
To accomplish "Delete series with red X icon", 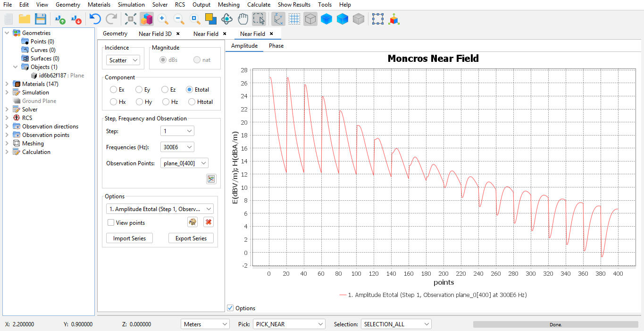I will pyautogui.click(x=209, y=222).
